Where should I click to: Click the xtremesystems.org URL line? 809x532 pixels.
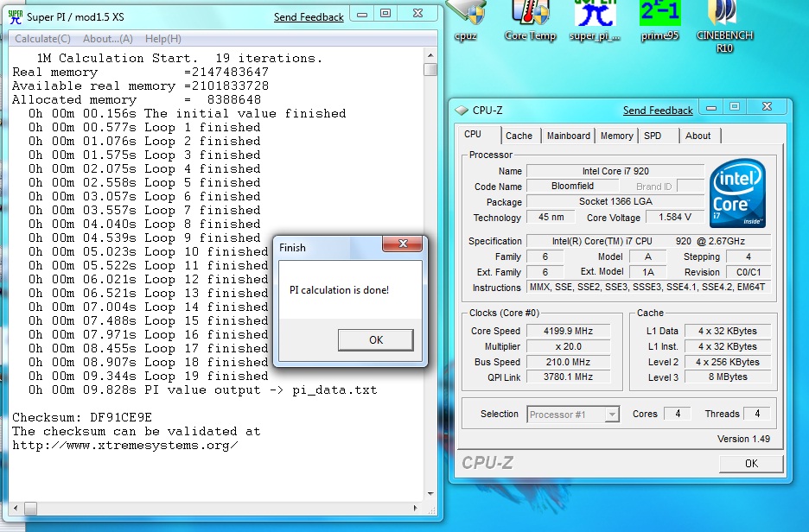coord(125,446)
